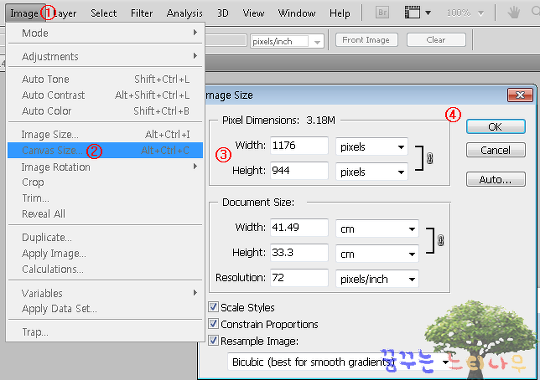Choose Reveal All menu item
Image resolution: width=540 pixels, height=380 pixels.
pos(105,214)
